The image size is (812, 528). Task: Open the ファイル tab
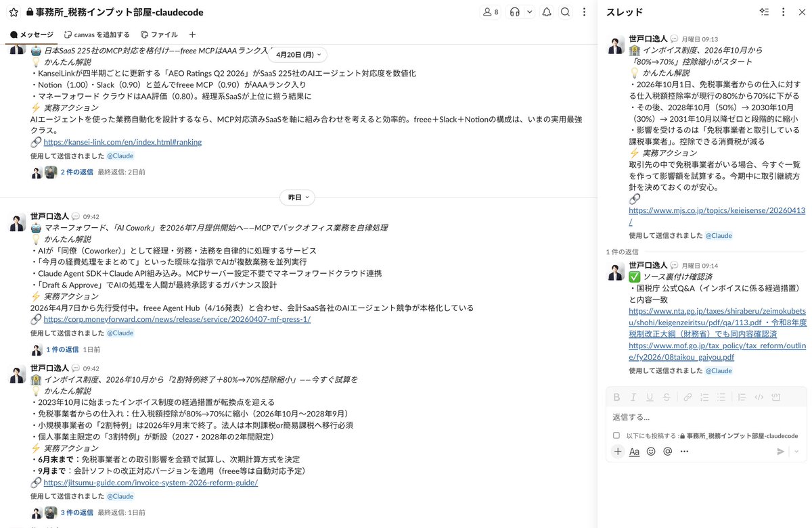click(160, 34)
